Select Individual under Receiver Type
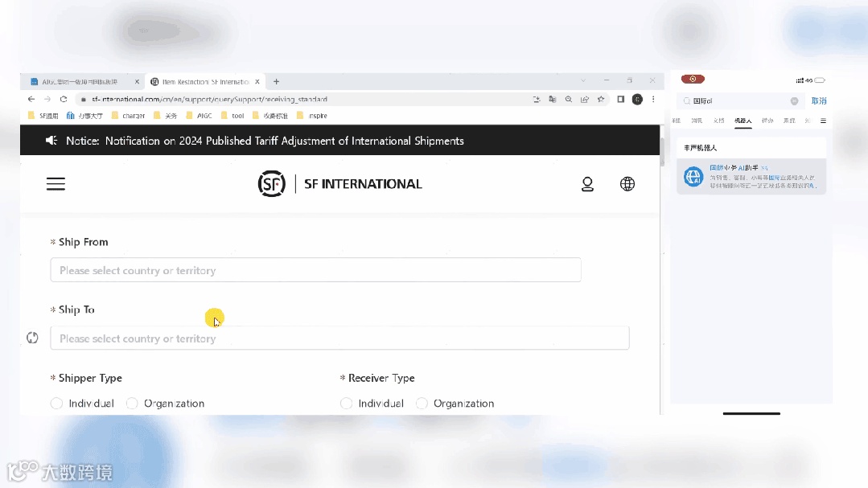The width and height of the screenshot is (868, 488). (346, 404)
